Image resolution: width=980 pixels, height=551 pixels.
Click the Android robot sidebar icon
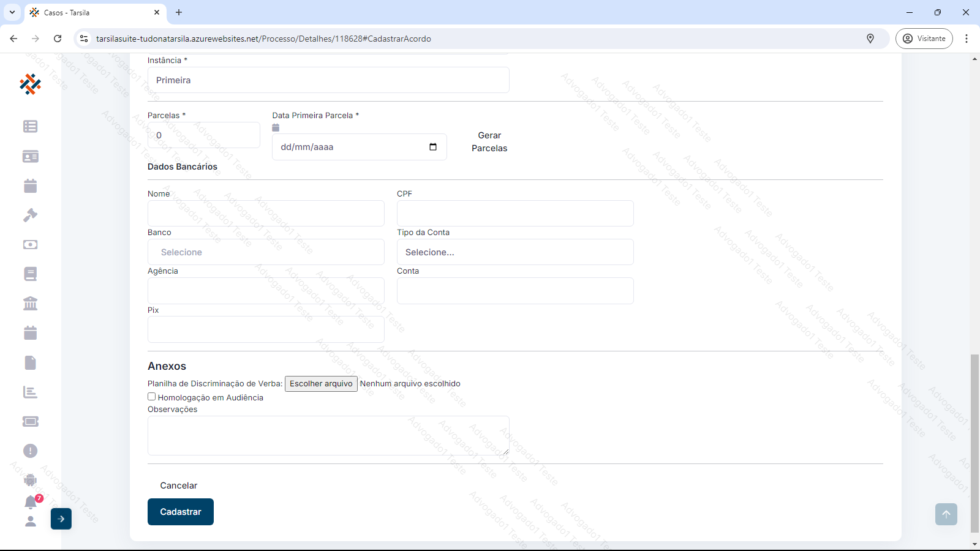pyautogui.click(x=30, y=480)
